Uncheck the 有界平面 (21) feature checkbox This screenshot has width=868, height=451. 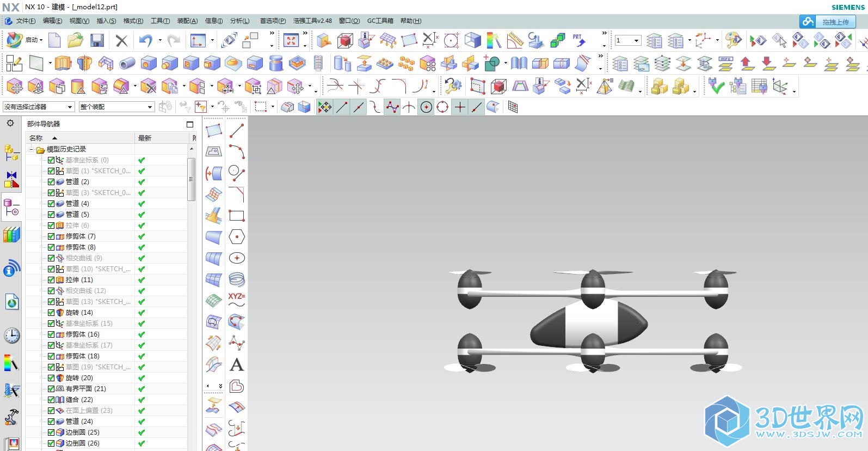point(51,388)
